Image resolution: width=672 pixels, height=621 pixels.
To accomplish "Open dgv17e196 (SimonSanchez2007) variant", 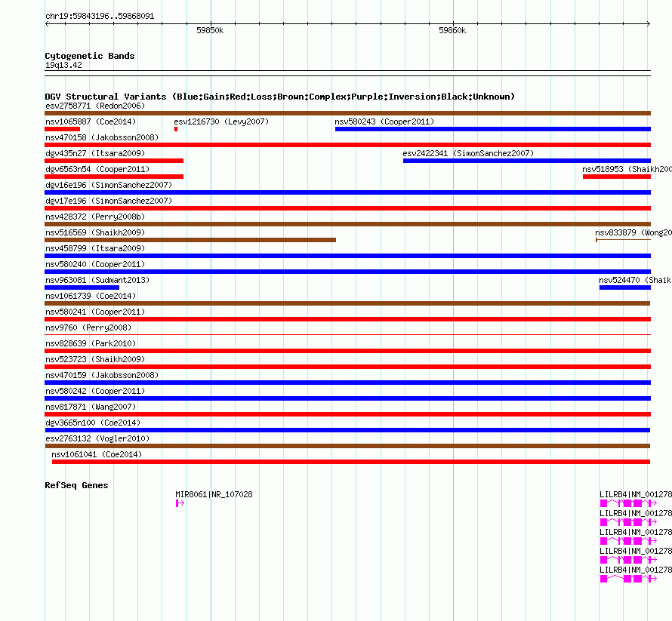I will click(x=109, y=201).
